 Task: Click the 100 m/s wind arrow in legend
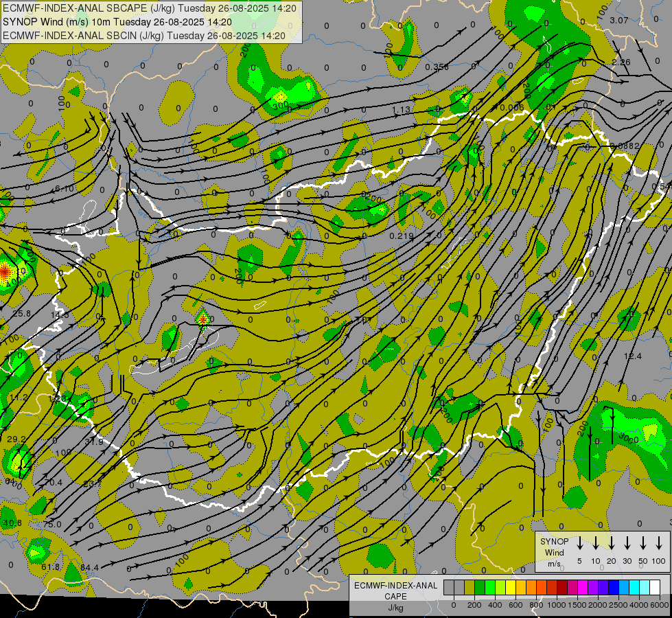(x=659, y=543)
